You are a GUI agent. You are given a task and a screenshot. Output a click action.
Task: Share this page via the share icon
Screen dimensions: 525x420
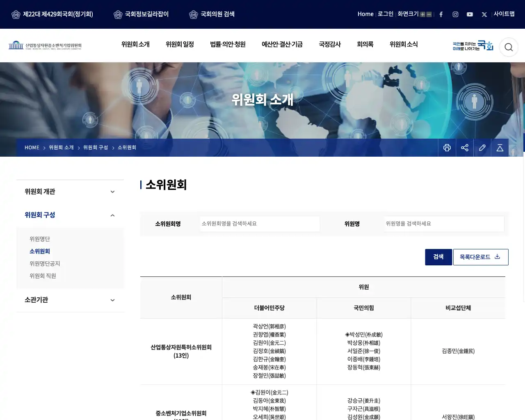point(465,148)
